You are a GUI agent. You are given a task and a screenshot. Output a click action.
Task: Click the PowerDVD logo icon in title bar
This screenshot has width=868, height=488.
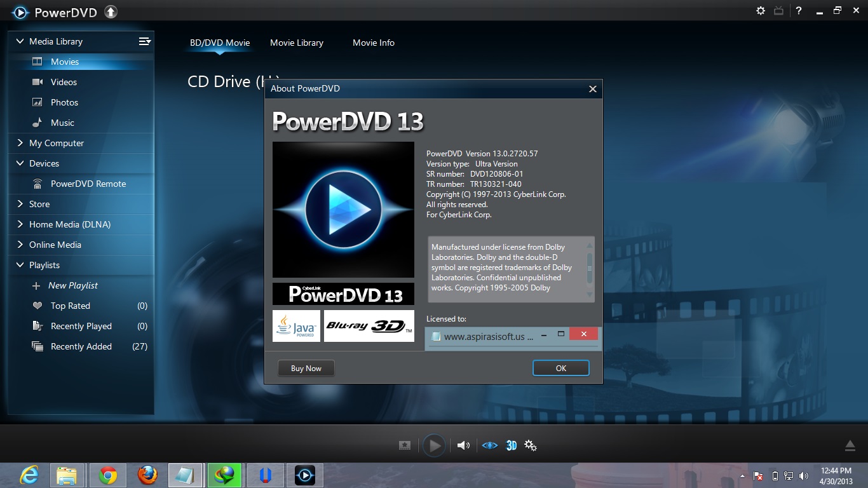click(x=20, y=11)
